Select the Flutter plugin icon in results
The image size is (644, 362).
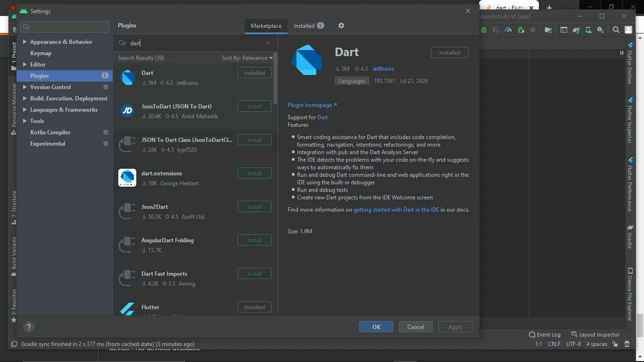point(127,309)
